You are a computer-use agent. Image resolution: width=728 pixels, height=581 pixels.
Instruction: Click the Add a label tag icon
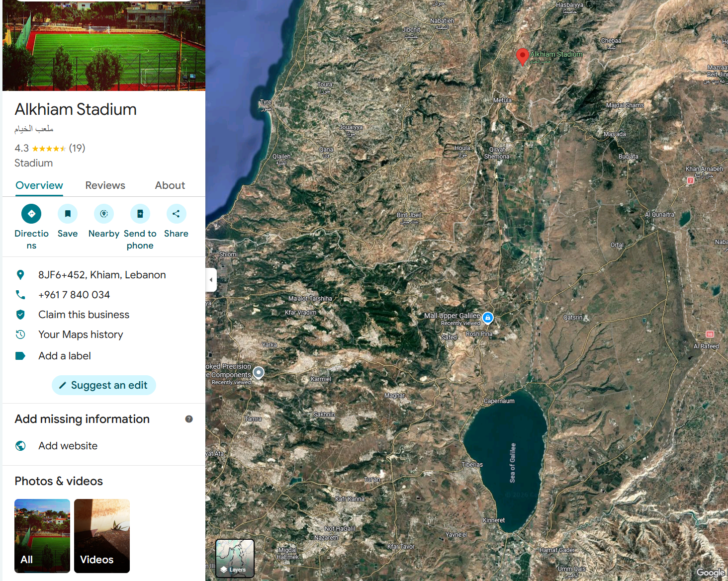tap(20, 356)
